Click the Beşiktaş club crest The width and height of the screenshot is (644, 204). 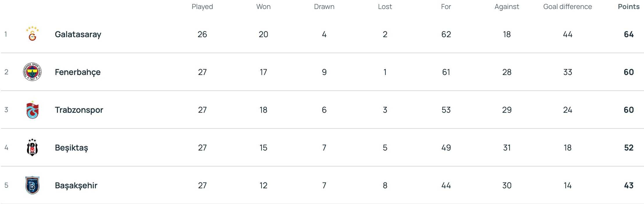click(x=32, y=148)
